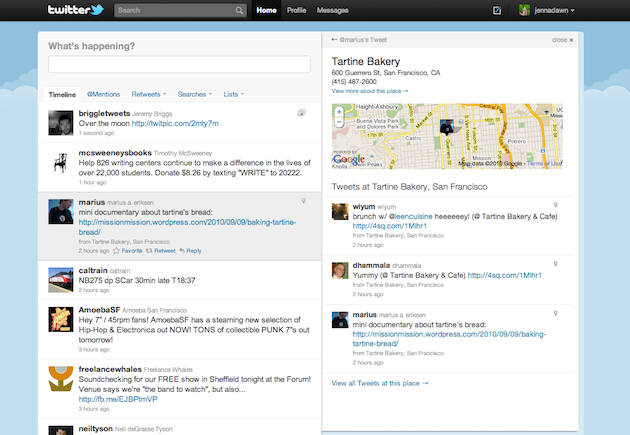Expand the Retweets dropdown

coord(152,93)
